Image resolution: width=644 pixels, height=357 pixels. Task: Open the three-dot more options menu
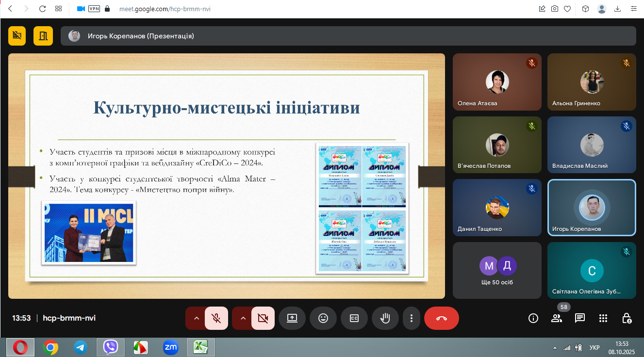pyautogui.click(x=412, y=318)
